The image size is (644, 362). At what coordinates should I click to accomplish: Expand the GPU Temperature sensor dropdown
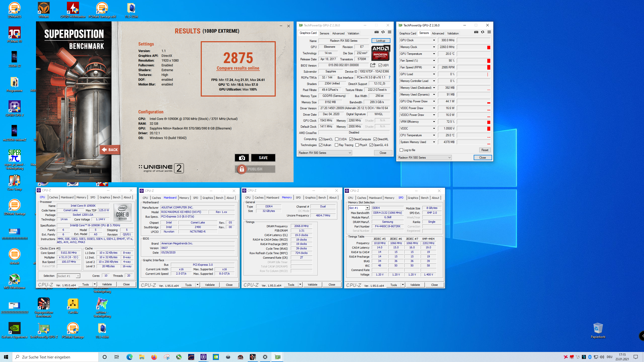click(x=434, y=54)
